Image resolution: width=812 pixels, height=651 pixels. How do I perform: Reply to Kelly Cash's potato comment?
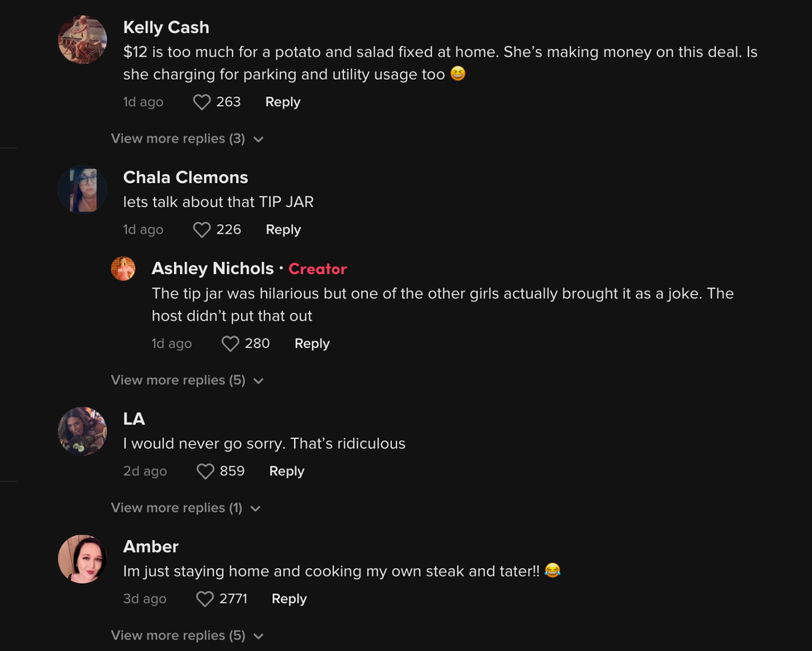(x=282, y=101)
